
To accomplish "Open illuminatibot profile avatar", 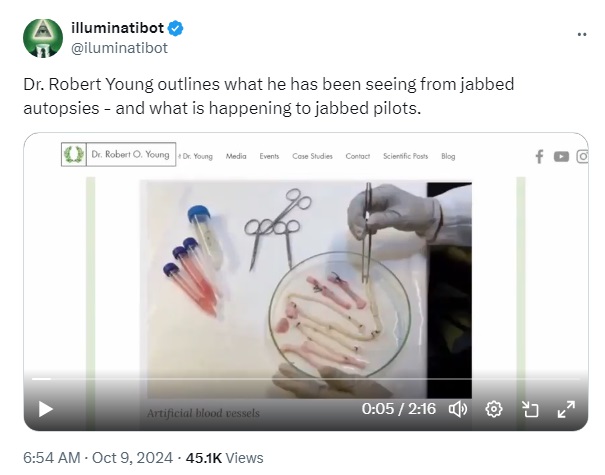I will [x=43, y=38].
